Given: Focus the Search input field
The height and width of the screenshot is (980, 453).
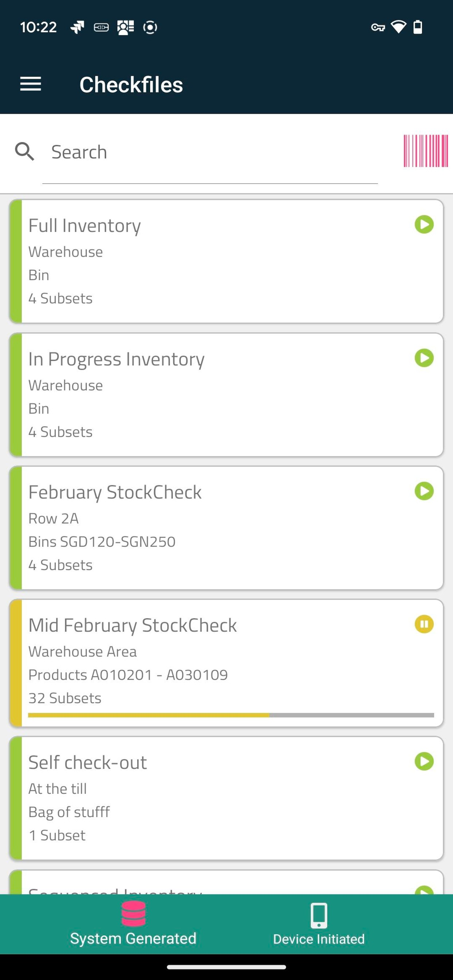Looking at the screenshot, I should pos(210,152).
